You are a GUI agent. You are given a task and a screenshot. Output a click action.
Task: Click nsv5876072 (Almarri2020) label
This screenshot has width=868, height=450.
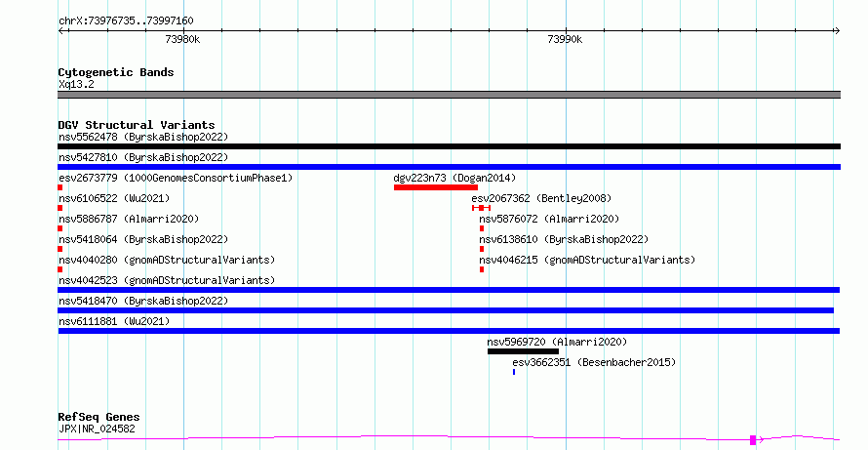549,219
